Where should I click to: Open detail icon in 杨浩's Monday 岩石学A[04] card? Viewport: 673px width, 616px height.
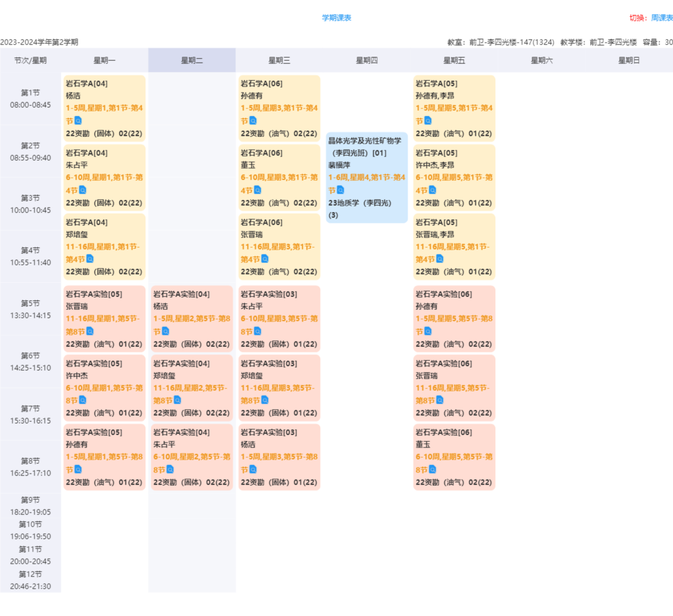(78, 121)
